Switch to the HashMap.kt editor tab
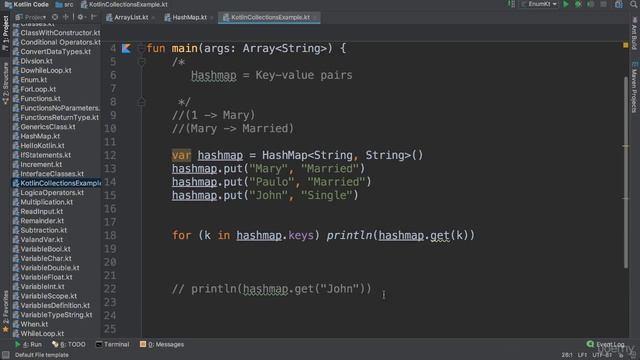 coord(189,18)
